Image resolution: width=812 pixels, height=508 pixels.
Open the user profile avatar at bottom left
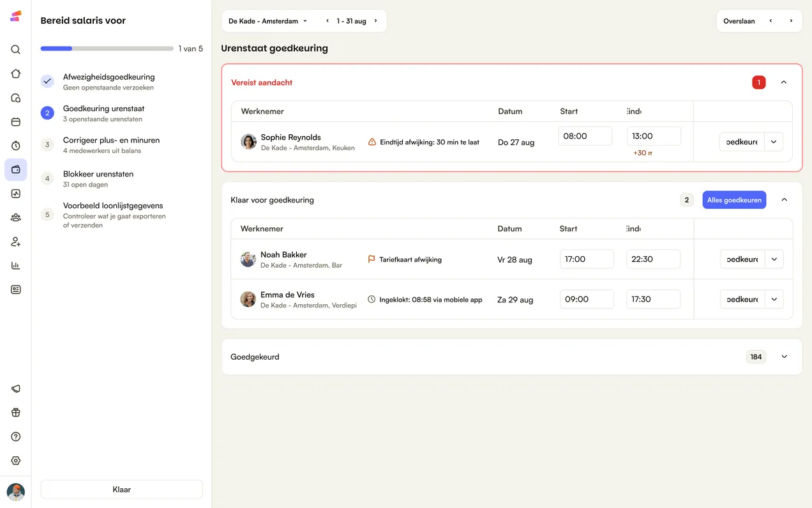point(16,492)
